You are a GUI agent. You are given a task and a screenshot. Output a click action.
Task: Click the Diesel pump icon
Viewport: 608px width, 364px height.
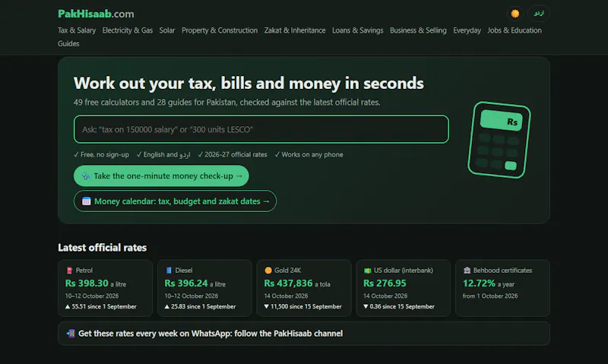[169, 271]
